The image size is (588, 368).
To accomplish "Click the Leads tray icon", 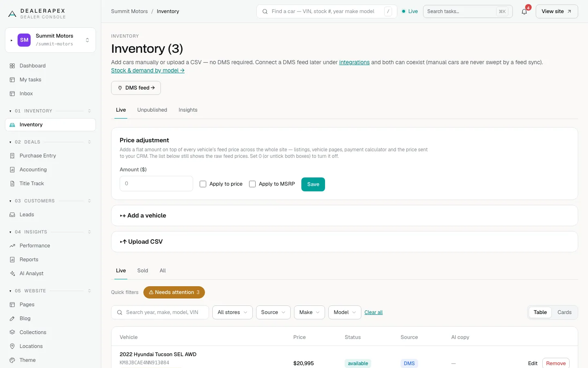I will pos(12,215).
